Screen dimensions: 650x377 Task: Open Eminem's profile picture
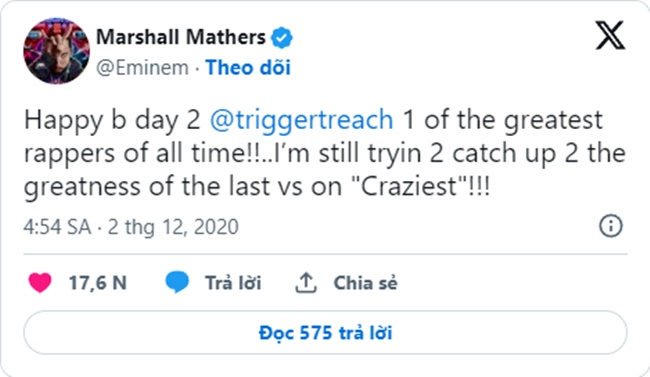click(56, 51)
